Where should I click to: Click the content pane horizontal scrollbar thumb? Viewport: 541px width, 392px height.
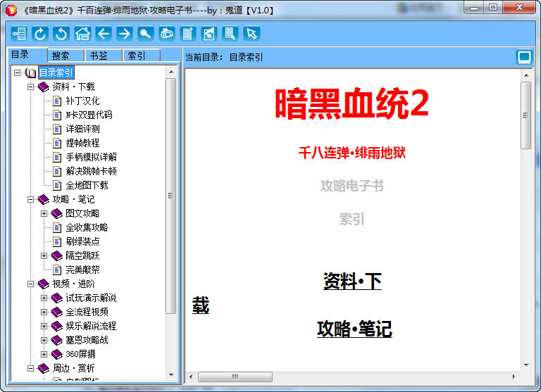[235, 377]
